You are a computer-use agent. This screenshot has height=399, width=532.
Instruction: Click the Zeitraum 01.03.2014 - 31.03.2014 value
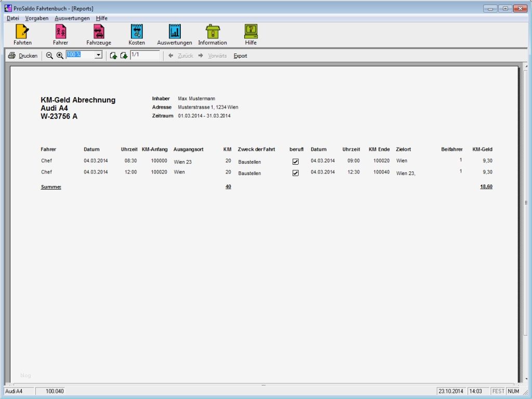[x=204, y=116]
